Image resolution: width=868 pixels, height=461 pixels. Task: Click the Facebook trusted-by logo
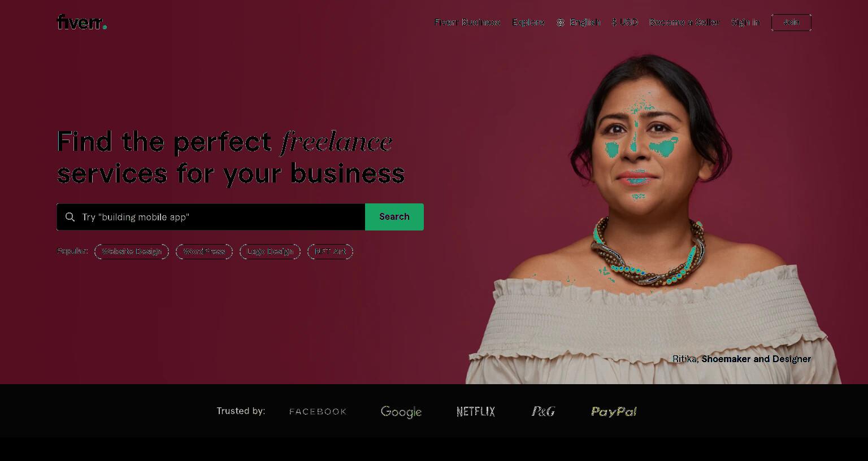pyautogui.click(x=318, y=411)
